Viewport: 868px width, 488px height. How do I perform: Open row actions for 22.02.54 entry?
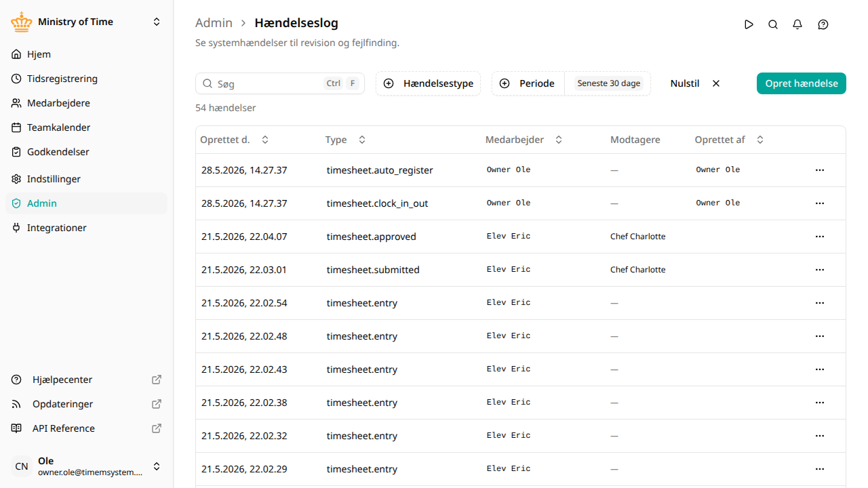[820, 303]
